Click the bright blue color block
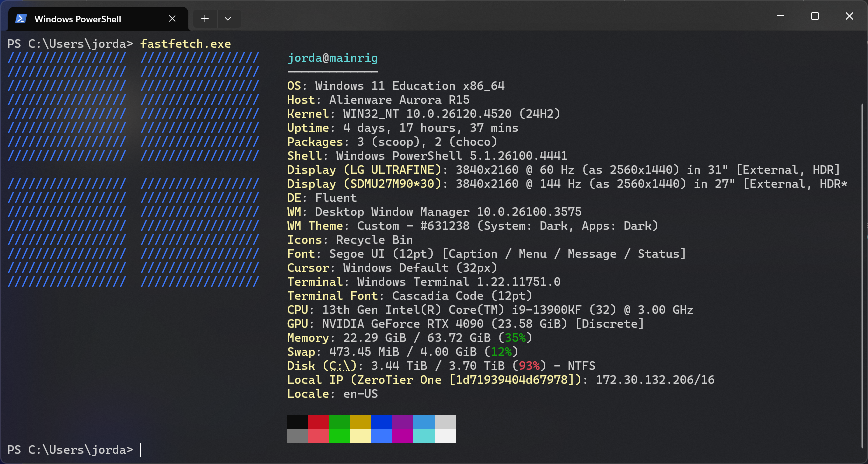The width and height of the screenshot is (868, 464). tap(382, 436)
